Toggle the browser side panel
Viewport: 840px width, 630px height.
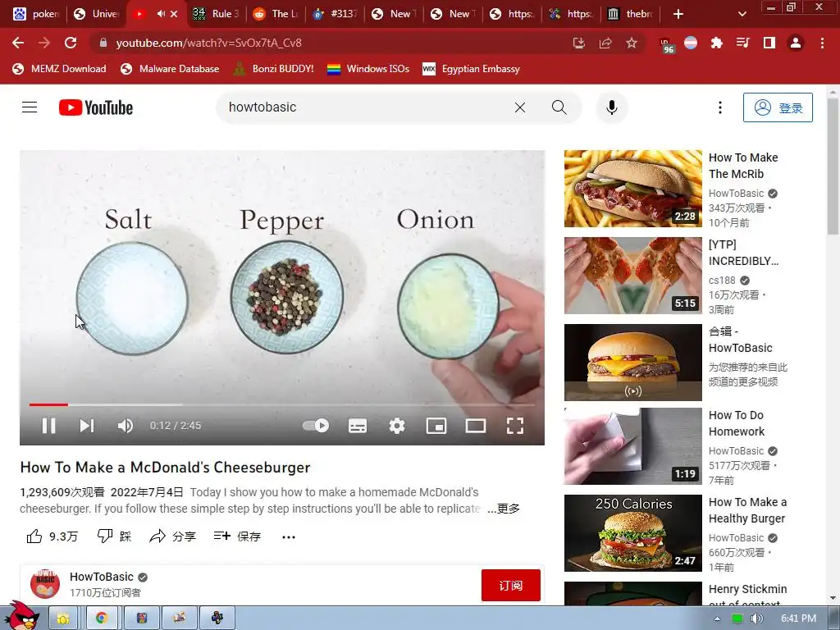[x=769, y=43]
